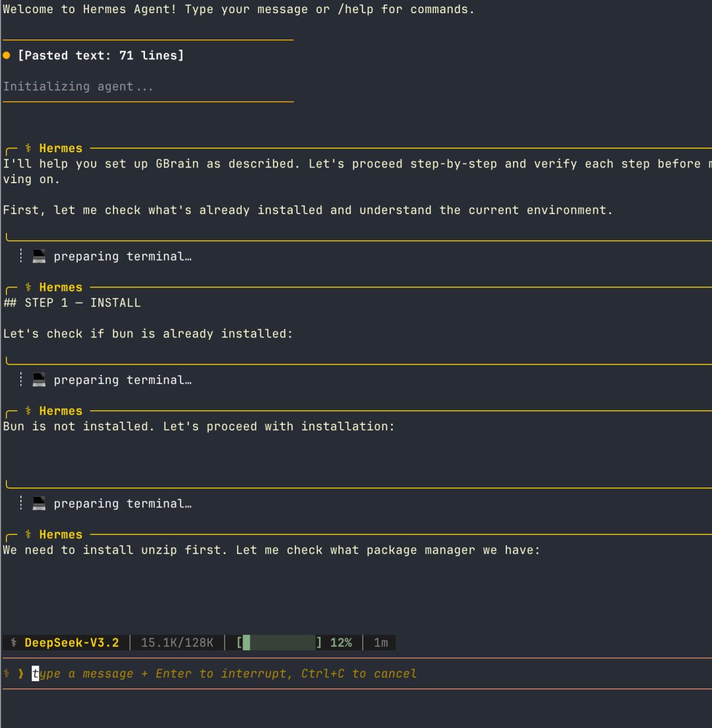Focus the message input field

tap(224, 673)
